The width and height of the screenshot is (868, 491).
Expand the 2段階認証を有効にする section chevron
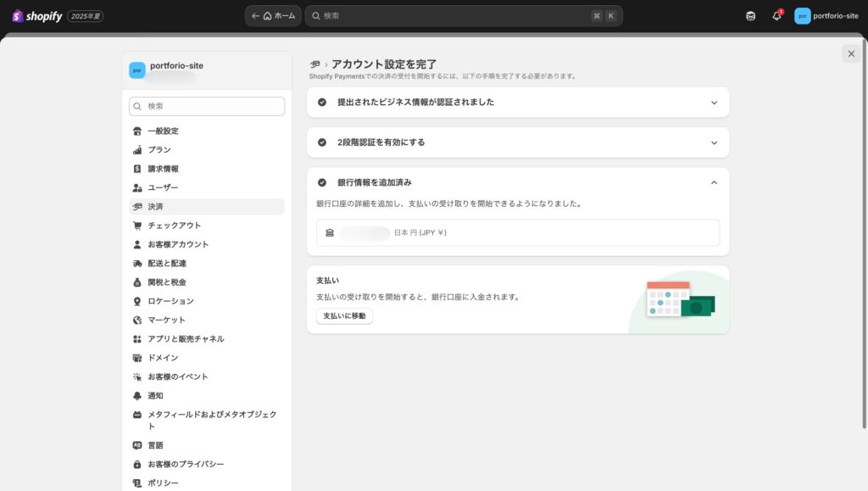(714, 142)
